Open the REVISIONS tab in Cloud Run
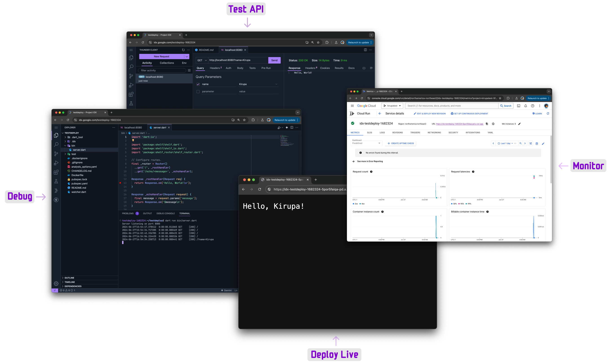Screen dimensions: 614x364 click(398, 133)
